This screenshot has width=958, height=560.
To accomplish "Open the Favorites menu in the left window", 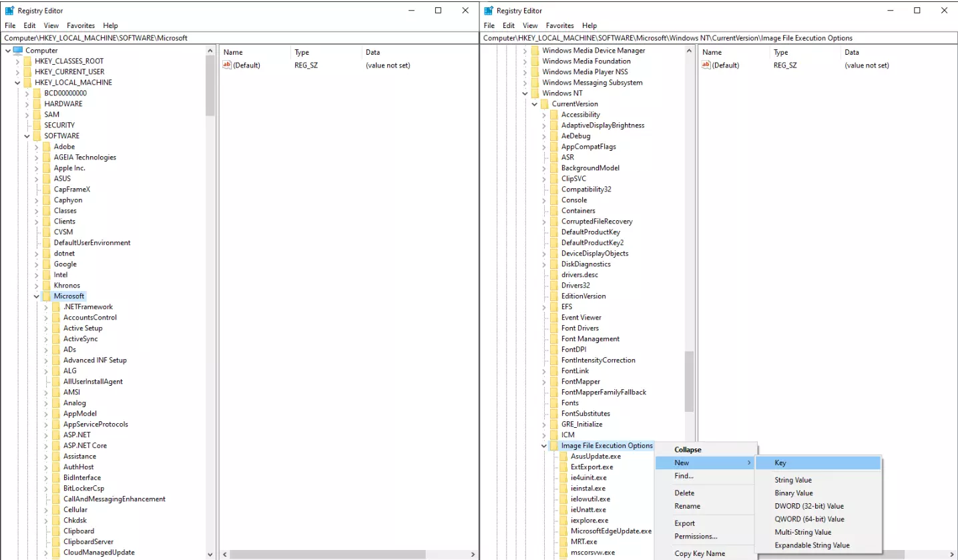I will point(81,25).
